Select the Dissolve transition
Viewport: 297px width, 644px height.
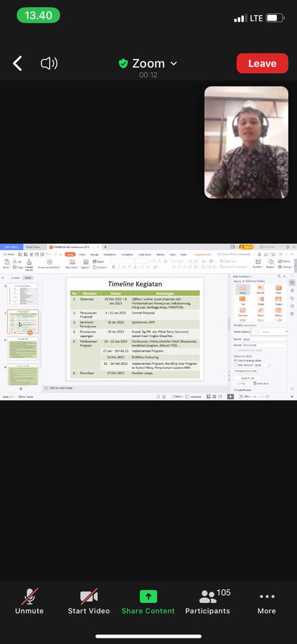[243, 313]
